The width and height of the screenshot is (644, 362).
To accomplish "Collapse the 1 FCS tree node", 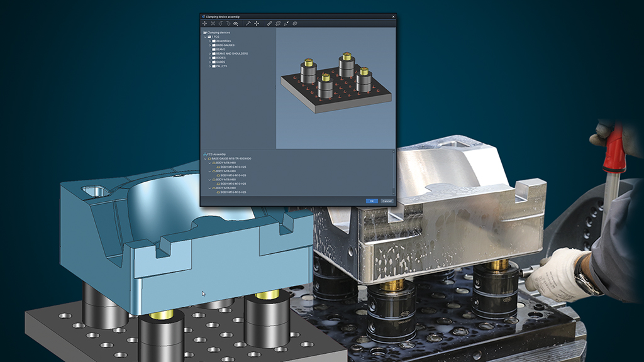I will tap(206, 37).
